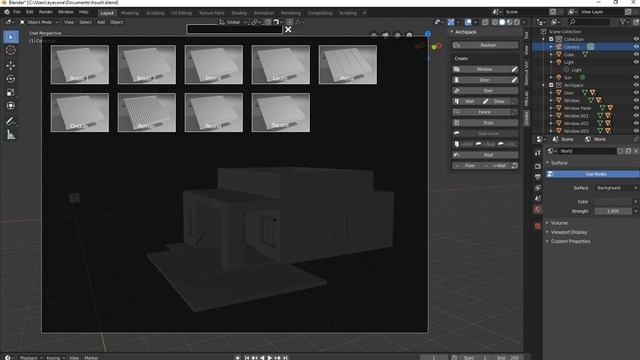Create an Archipack Wall
The width and height of the screenshot is (640, 360).
(x=466, y=101)
